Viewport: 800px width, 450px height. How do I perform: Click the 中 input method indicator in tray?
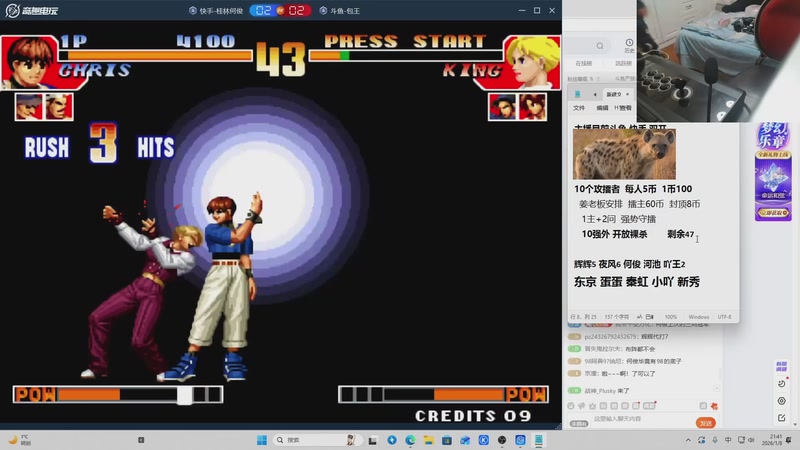pyautogui.click(x=728, y=440)
